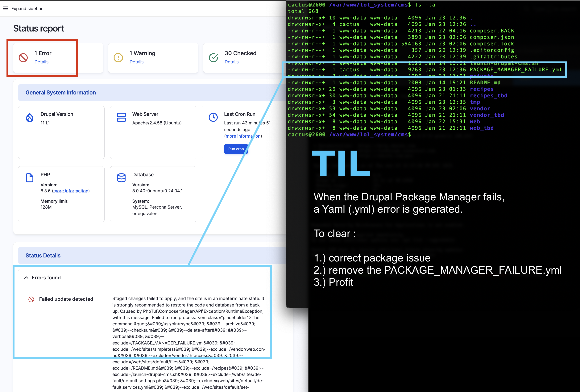Click the Status report heading

tap(38, 28)
